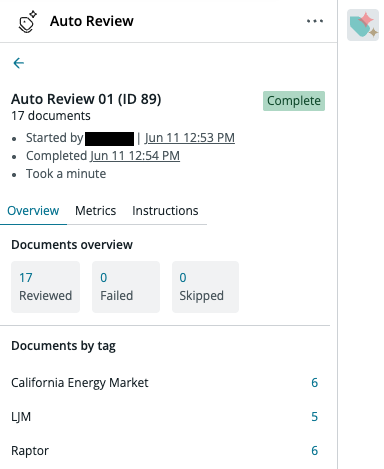Switch to the Metrics tab

coord(96,211)
